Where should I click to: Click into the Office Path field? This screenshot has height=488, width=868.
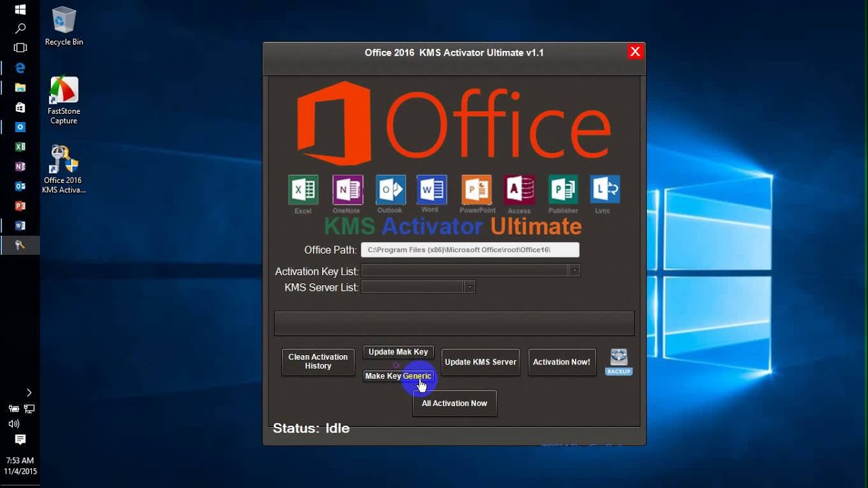(x=470, y=249)
